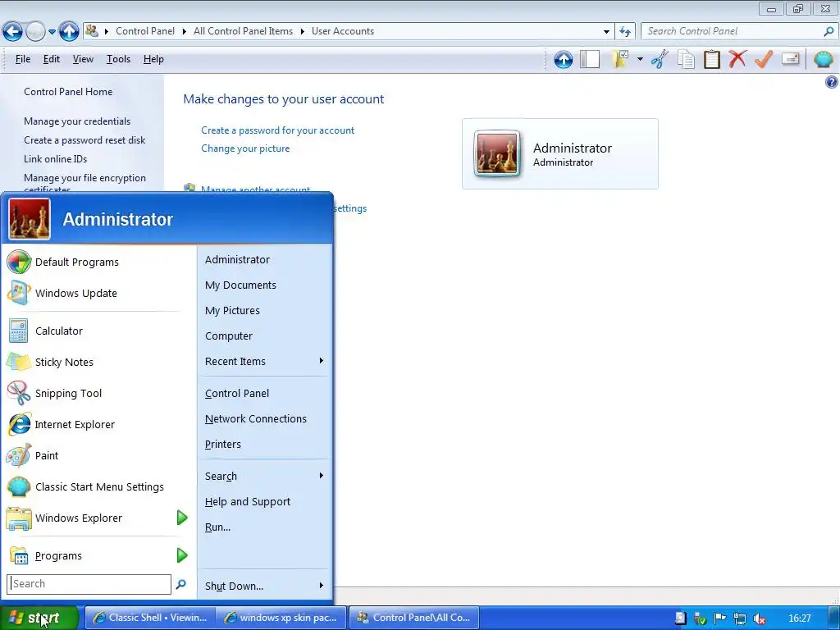Click the start menu Search box
The height and width of the screenshot is (630, 840).
pos(89,584)
